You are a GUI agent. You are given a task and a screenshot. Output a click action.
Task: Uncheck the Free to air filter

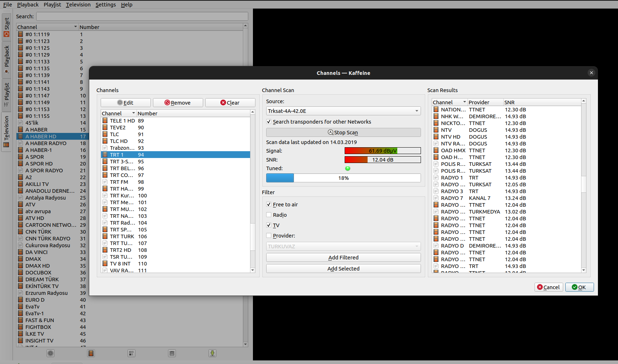(269, 205)
